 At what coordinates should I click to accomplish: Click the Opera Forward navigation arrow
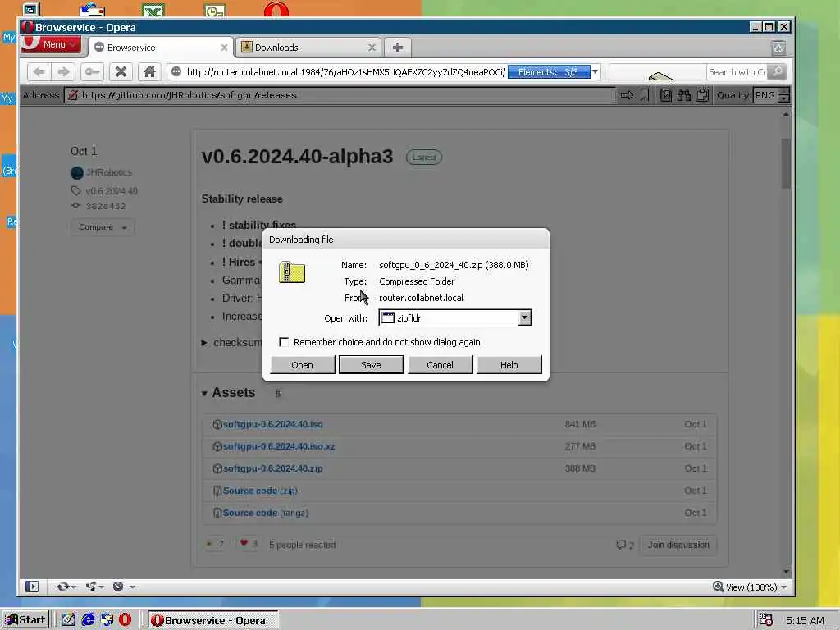tap(63, 72)
